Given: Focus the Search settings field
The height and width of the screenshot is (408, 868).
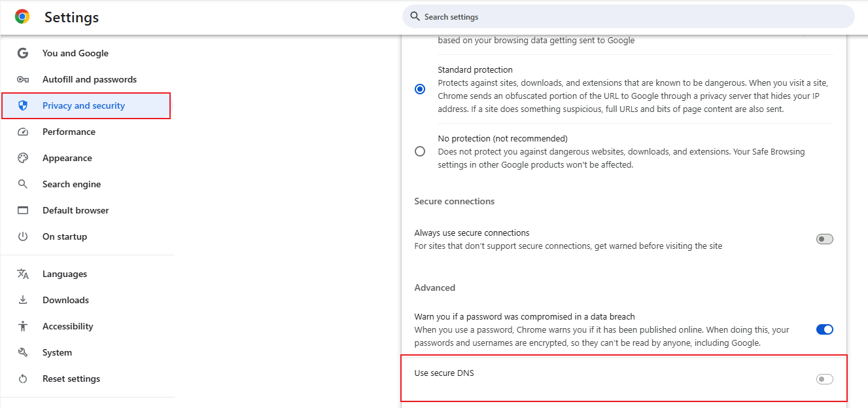Looking at the screenshot, I should tap(629, 16).
